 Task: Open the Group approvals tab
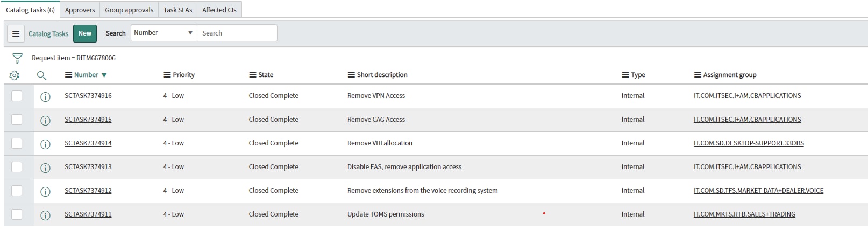(x=129, y=10)
